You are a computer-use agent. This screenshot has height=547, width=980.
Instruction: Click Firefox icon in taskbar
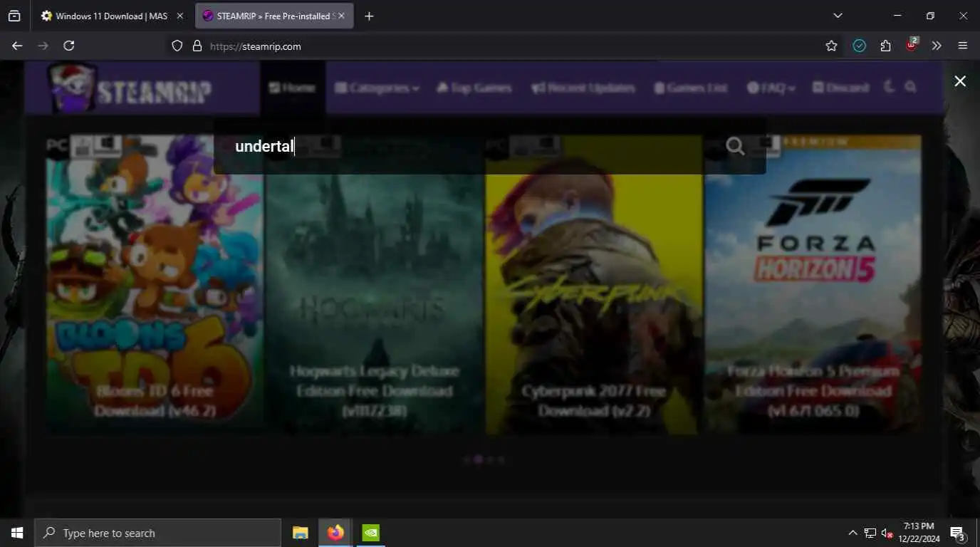point(335,533)
